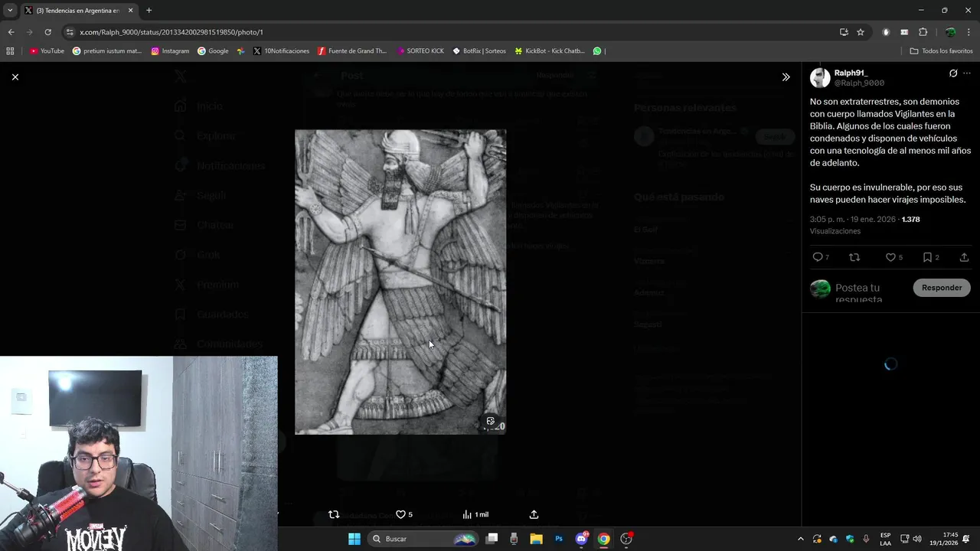Open a new browser tab

149,10
